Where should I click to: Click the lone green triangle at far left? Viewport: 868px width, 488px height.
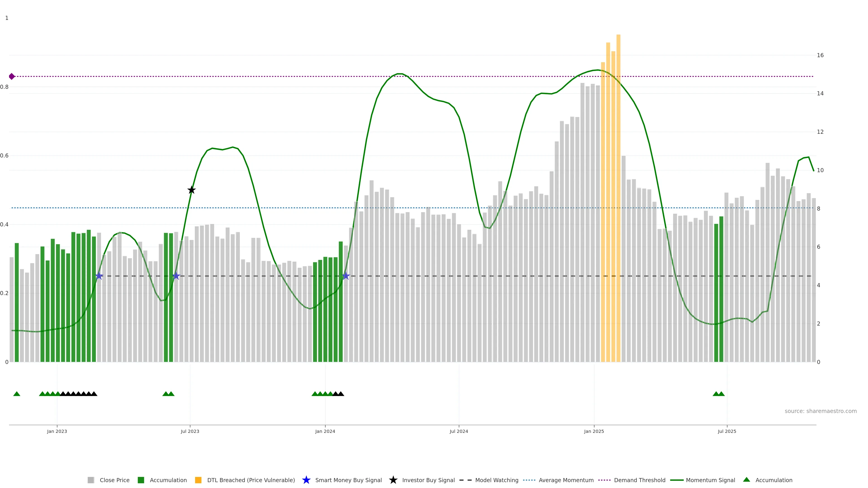pyautogui.click(x=17, y=394)
